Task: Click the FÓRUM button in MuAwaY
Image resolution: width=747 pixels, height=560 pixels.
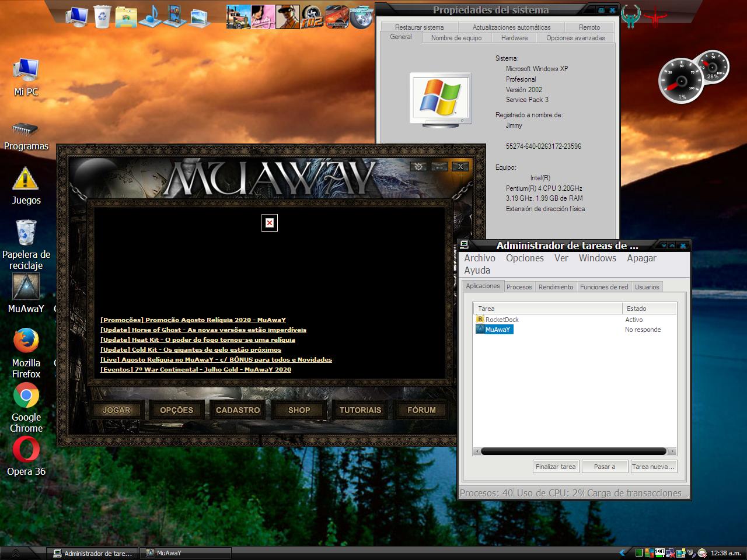Action: click(421, 410)
